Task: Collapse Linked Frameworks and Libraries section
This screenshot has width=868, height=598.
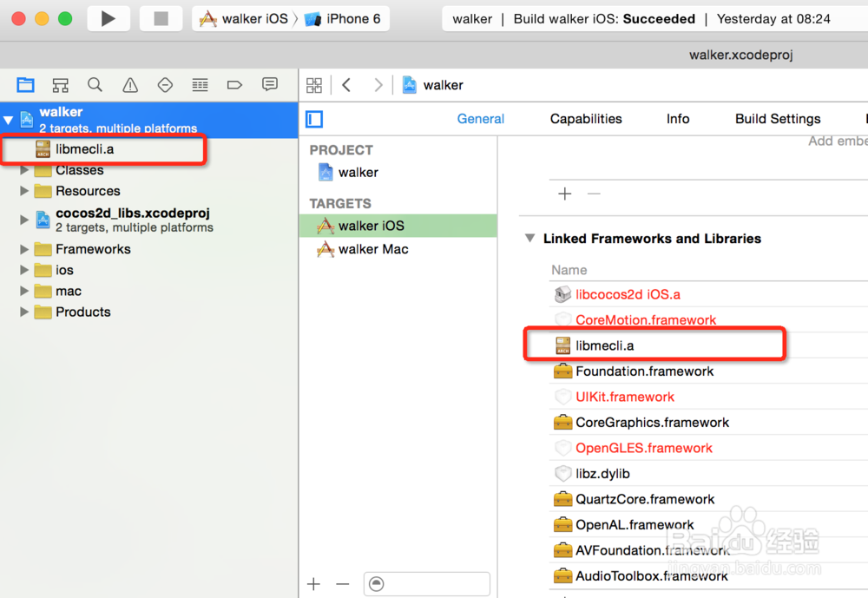Action: (529, 239)
